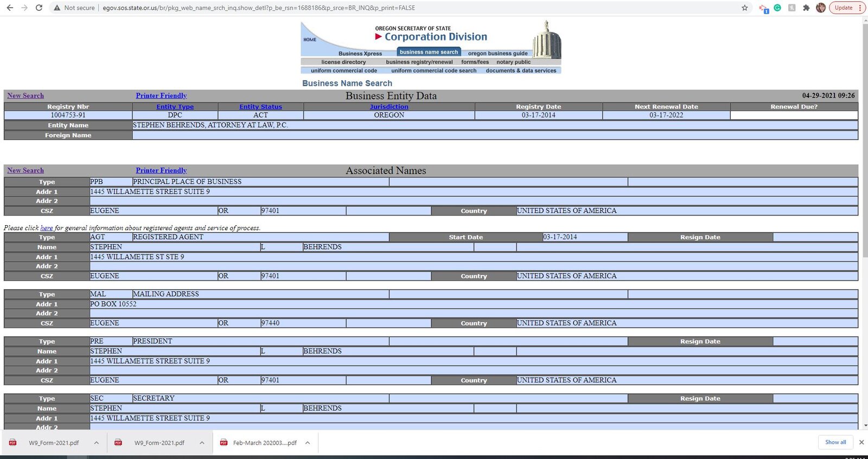The width and height of the screenshot is (868, 459).
Task: Click New Search in Associated Names
Action: click(x=25, y=170)
